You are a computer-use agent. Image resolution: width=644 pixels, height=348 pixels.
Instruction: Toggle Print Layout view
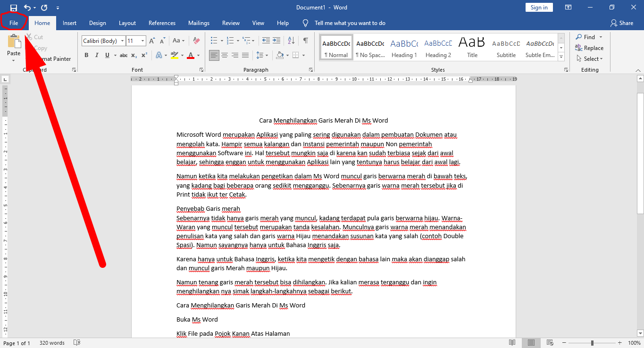click(531, 343)
